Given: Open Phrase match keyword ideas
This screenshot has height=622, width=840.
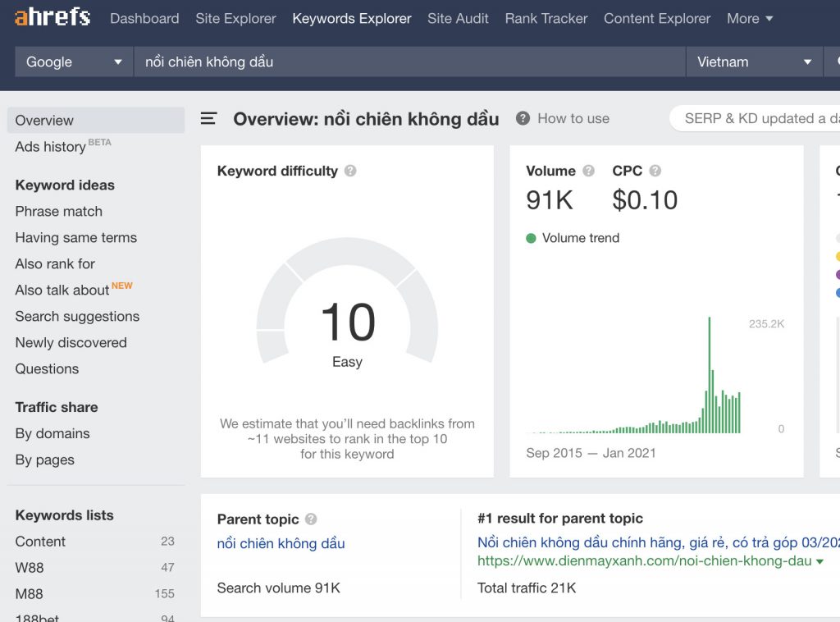Looking at the screenshot, I should [x=59, y=211].
